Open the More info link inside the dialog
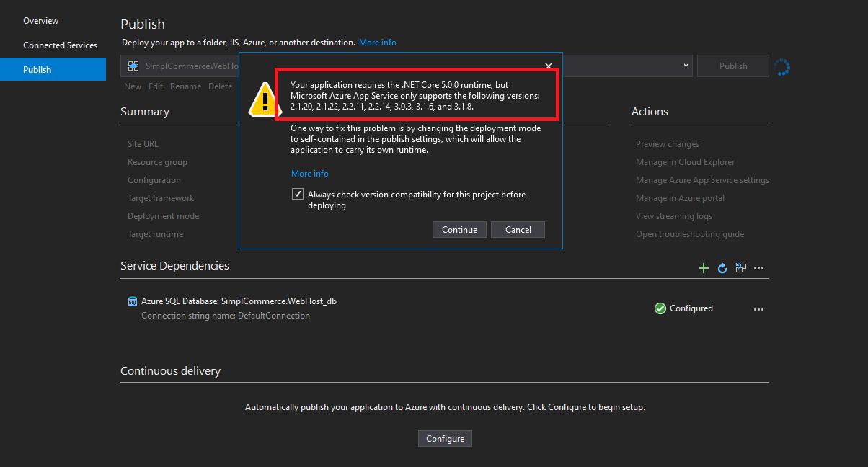The height and width of the screenshot is (467, 868). click(309, 173)
